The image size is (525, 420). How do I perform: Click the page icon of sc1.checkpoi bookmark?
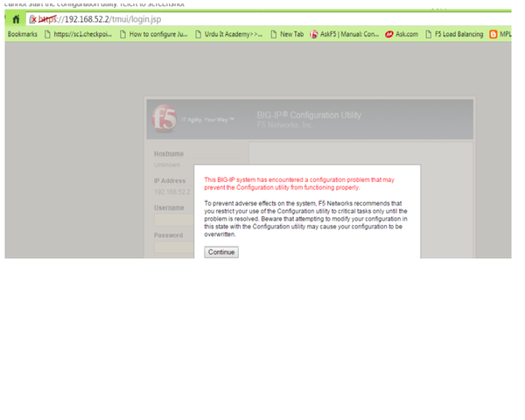point(47,34)
